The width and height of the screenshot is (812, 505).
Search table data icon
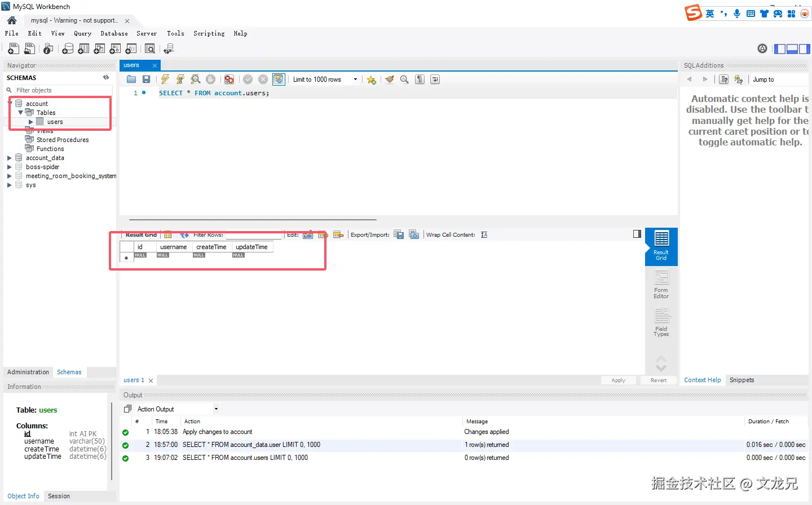click(150, 49)
